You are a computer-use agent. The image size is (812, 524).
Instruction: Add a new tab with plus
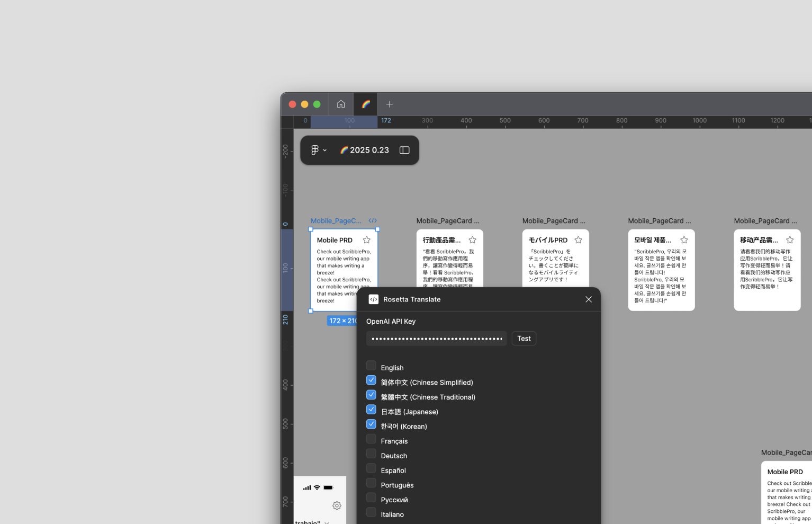[x=390, y=104]
